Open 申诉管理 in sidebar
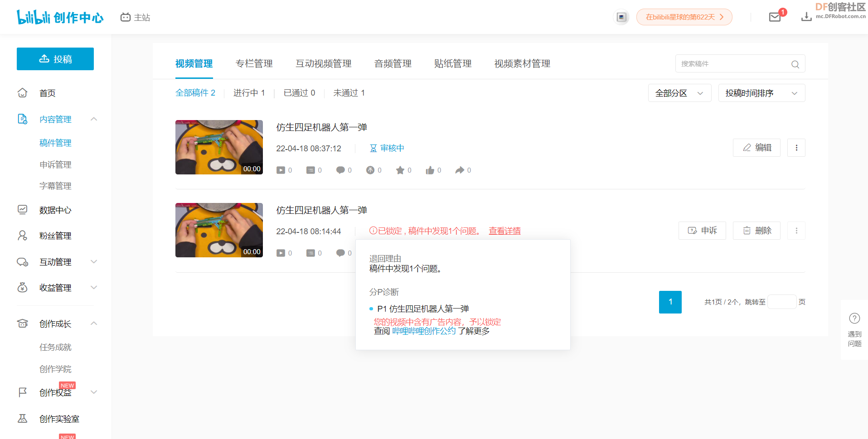868x439 pixels. pyautogui.click(x=55, y=164)
